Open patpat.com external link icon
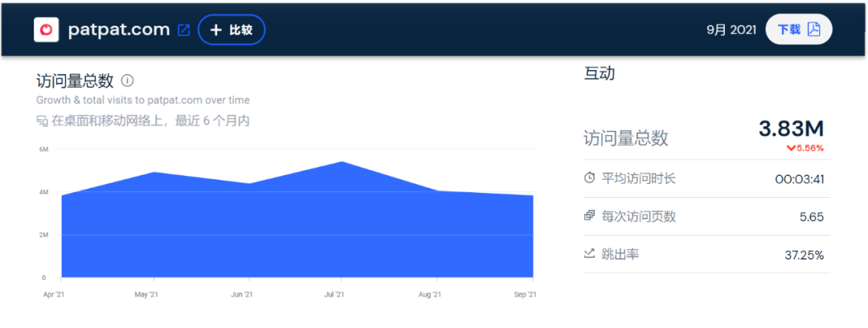 point(184,30)
